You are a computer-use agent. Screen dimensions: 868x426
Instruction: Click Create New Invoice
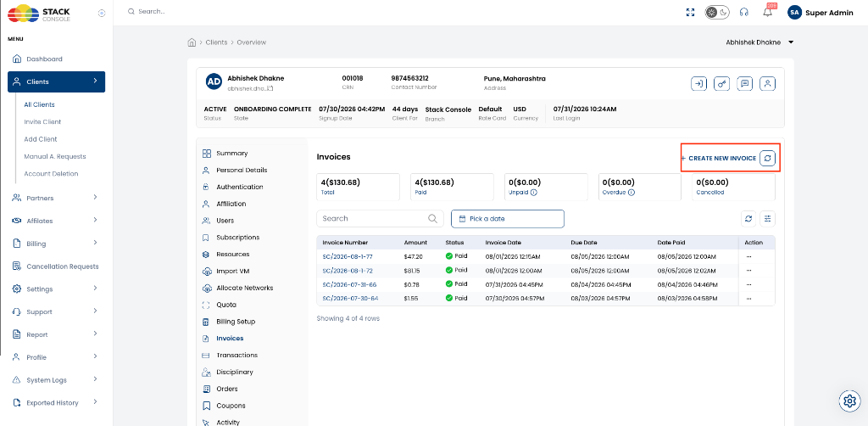[x=718, y=158]
